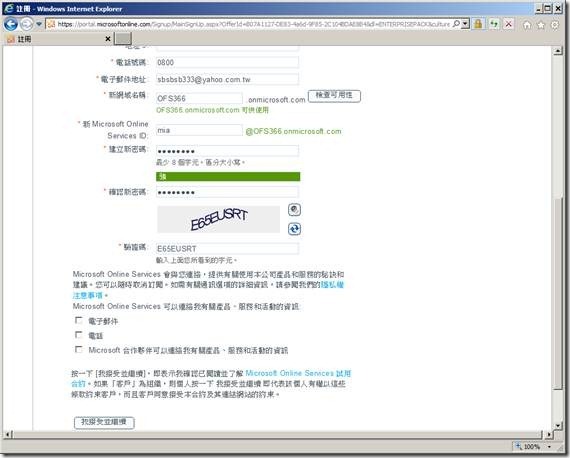The width and height of the screenshot is (570, 458).
Task: Click the Internet Explorer logo in title bar
Action: pyautogui.click(x=9, y=8)
